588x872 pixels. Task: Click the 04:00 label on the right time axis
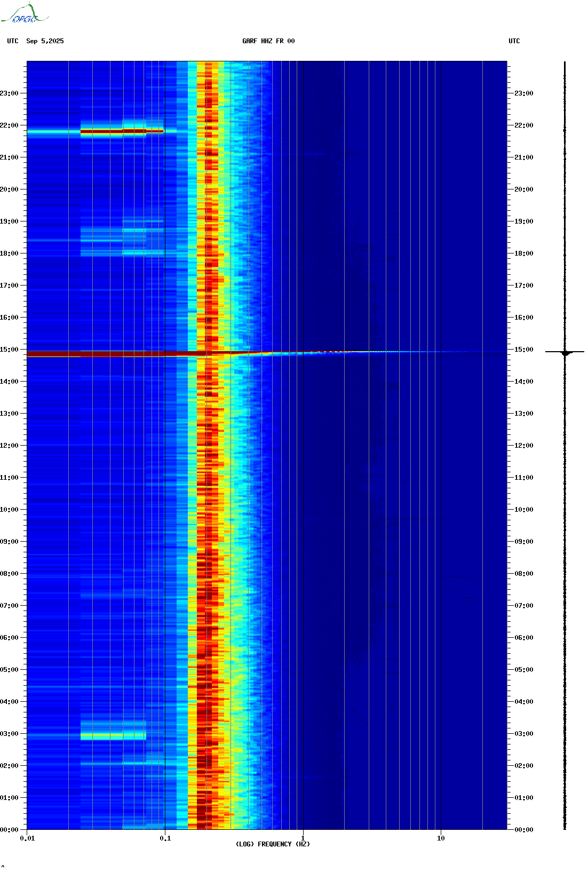coord(524,702)
